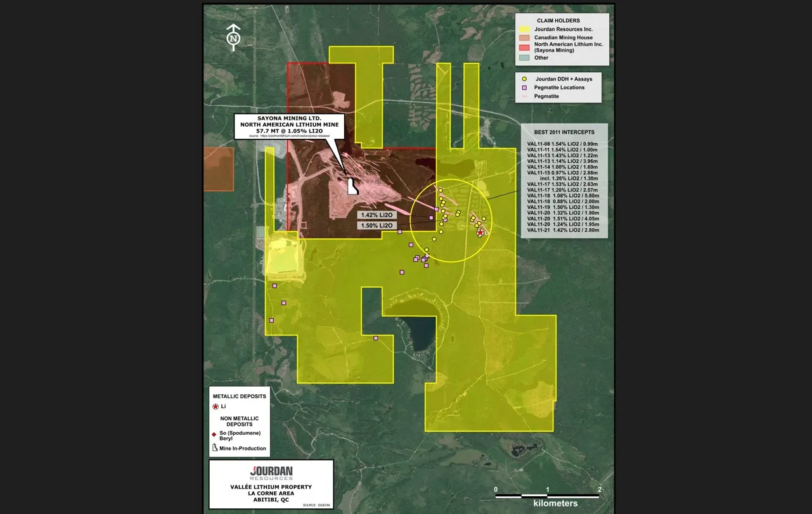Click the METALLIC DEPOSITS legend heading

click(x=240, y=395)
